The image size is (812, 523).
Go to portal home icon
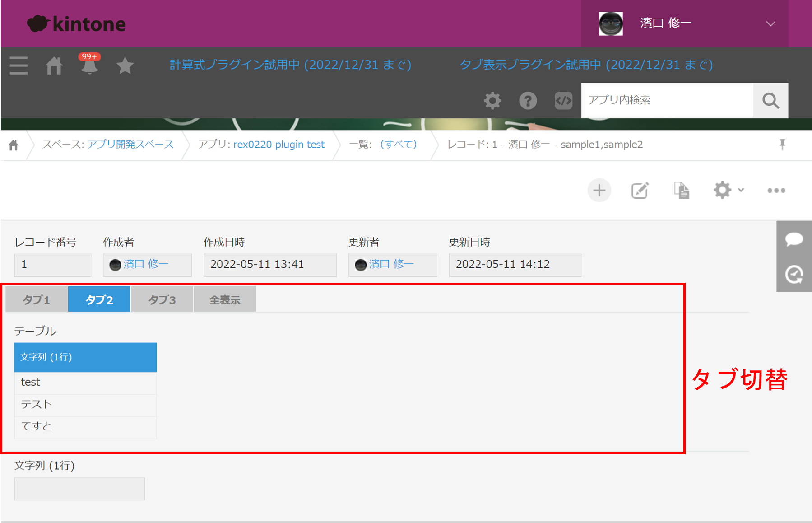pyautogui.click(x=54, y=66)
